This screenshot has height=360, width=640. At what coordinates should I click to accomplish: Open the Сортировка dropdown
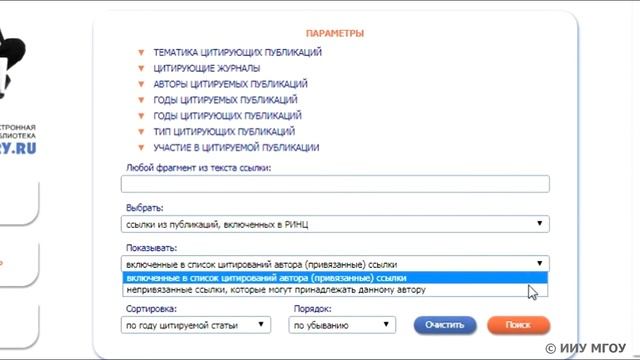(196, 325)
